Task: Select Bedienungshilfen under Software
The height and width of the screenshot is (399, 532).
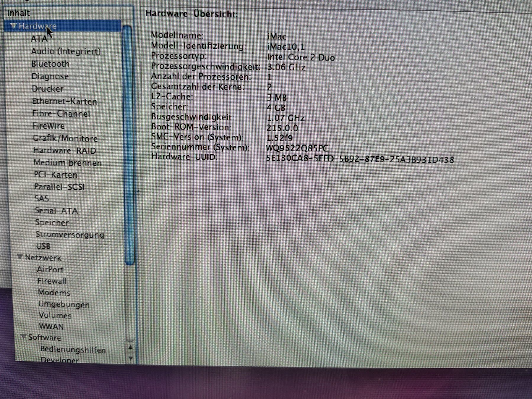Action: click(73, 350)
